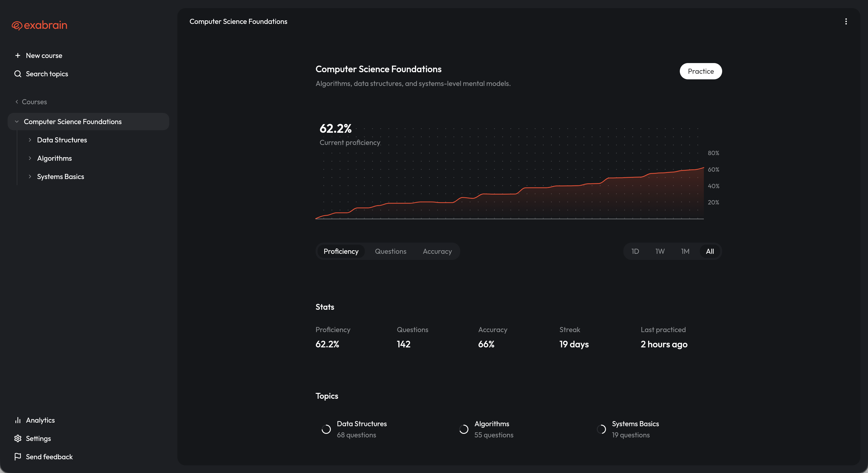Switch to the Accuracy chart tab
Screen dimensions: 868x473
pos(437,252)
